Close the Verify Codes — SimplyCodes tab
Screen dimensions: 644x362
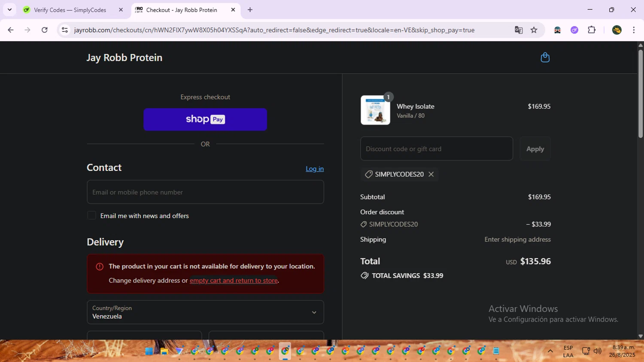point(121,10)
